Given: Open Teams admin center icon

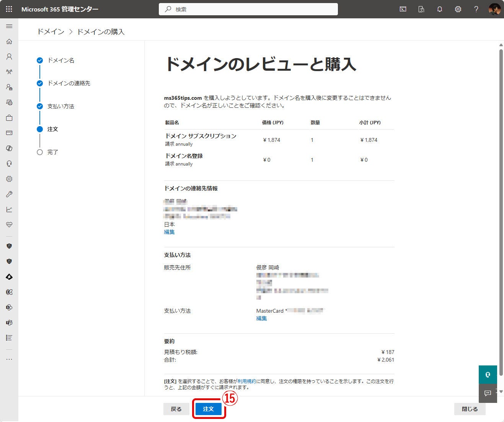Looking at the screenshot, I should pyautogui.click(x=9, y=323).
